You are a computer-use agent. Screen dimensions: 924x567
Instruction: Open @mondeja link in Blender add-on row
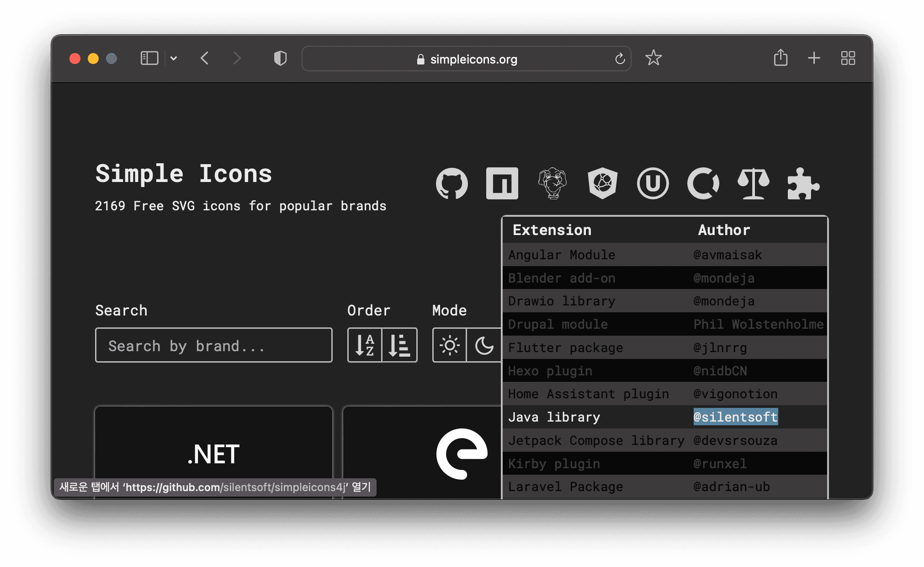[724, 278]
